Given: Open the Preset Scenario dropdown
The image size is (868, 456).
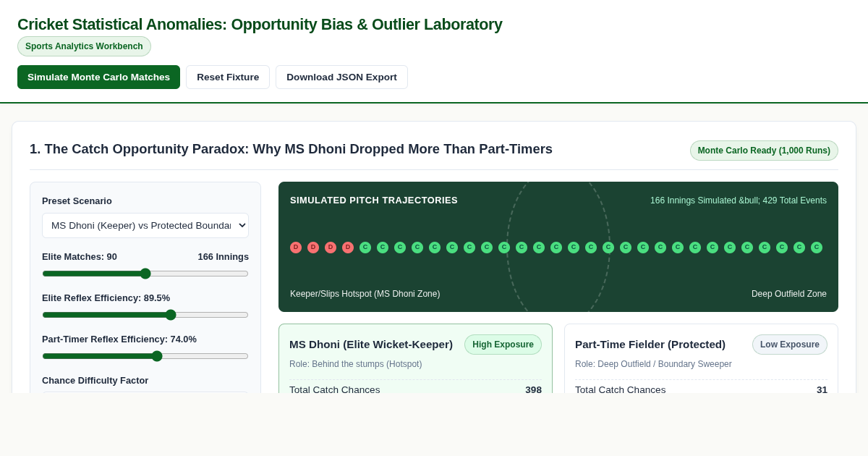Looking at the screenshot, I should pyautogui.click(x=145, y=225).
